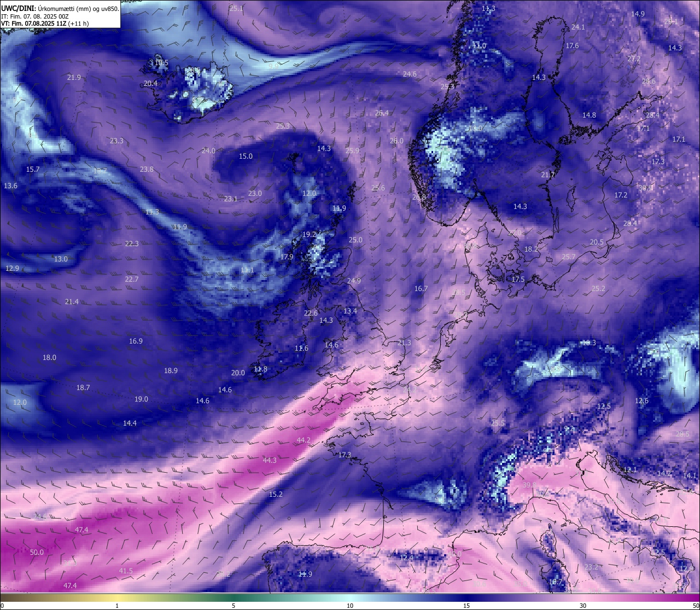The height and width of the screenshot is (610, 700).
Task: Click the 30 tick on the color scale
Action: [583, 606]
